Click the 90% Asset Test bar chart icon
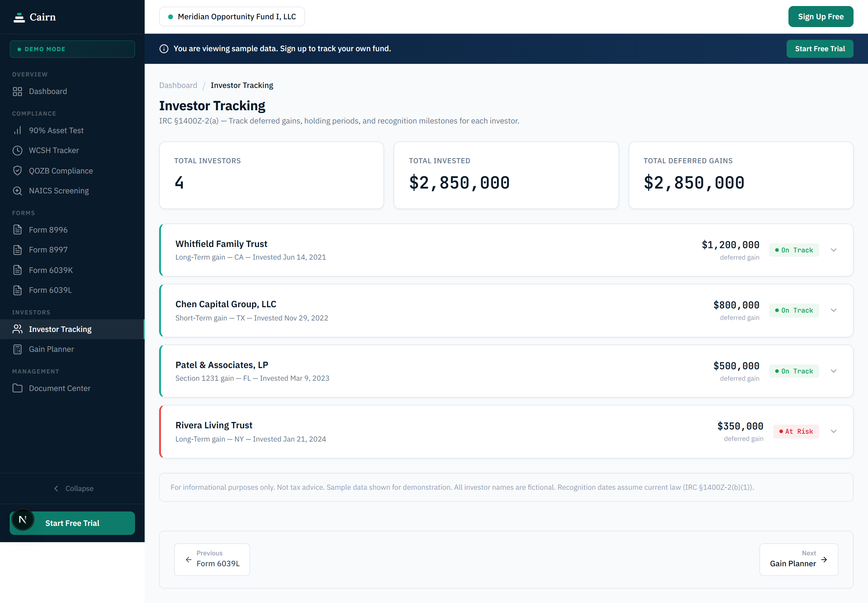Screen dimensions: 868x603 pos(17,130)
